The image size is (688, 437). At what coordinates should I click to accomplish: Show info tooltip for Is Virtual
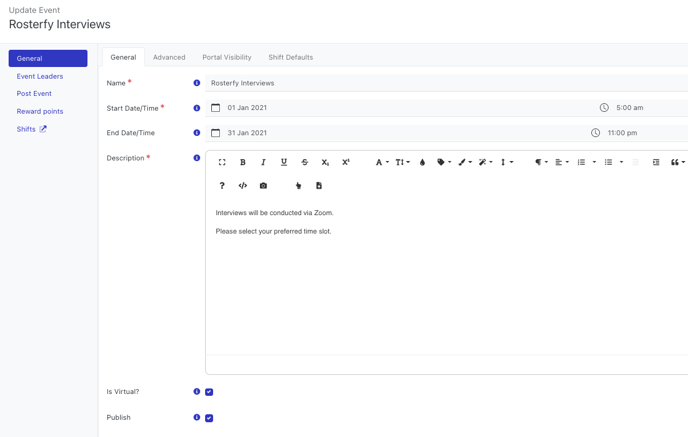click(x=197, y=391)
